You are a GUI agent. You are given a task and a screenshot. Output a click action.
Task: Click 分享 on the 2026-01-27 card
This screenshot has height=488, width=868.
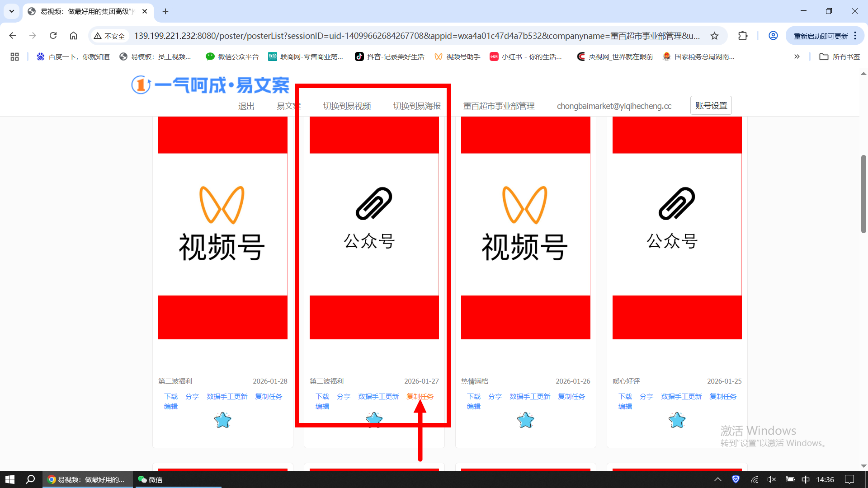click(x=344, y=396)
